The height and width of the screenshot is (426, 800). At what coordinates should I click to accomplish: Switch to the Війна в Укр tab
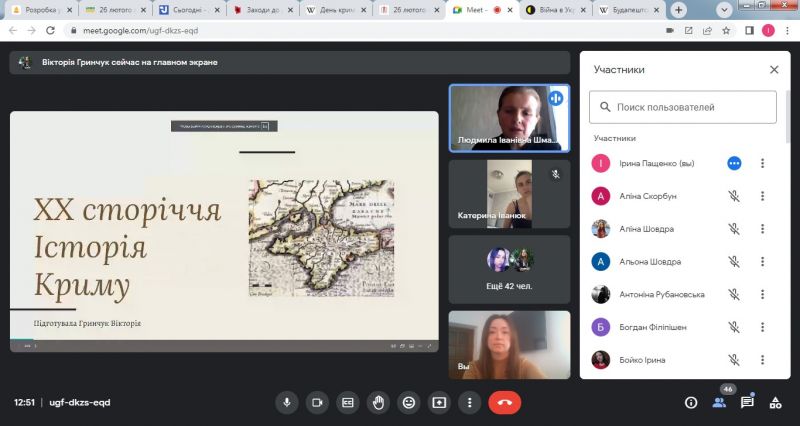click(x=557, y=10)
